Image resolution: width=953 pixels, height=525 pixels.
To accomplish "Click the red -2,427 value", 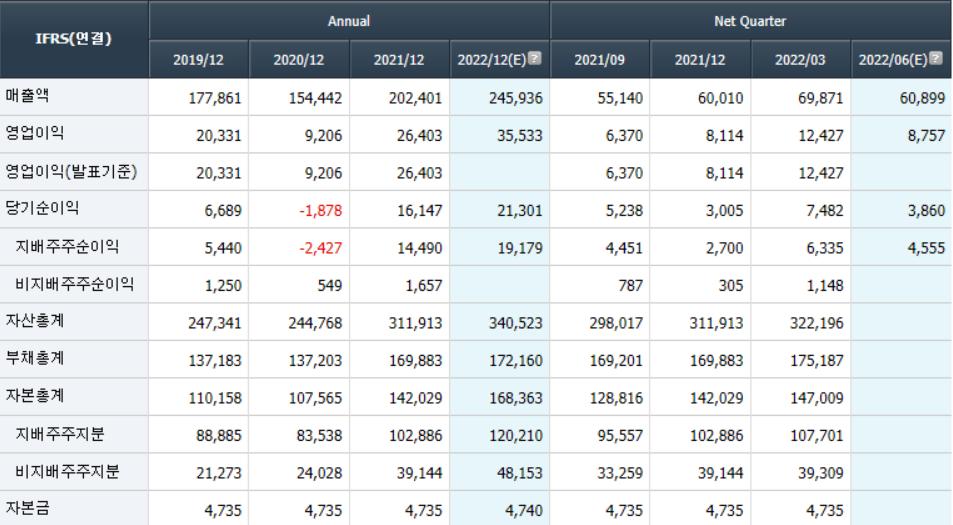I will pyautogui.click(x=320, y=249).
